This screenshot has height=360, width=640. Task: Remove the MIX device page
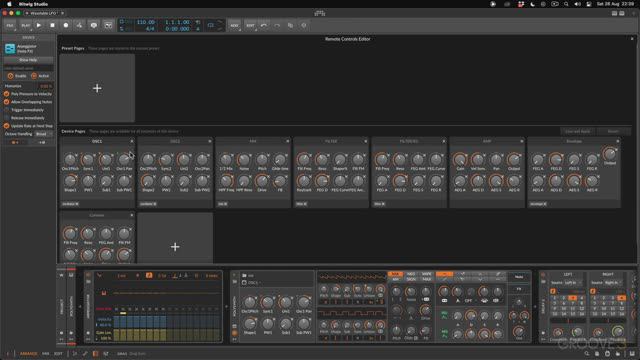(x=288, y=141)
